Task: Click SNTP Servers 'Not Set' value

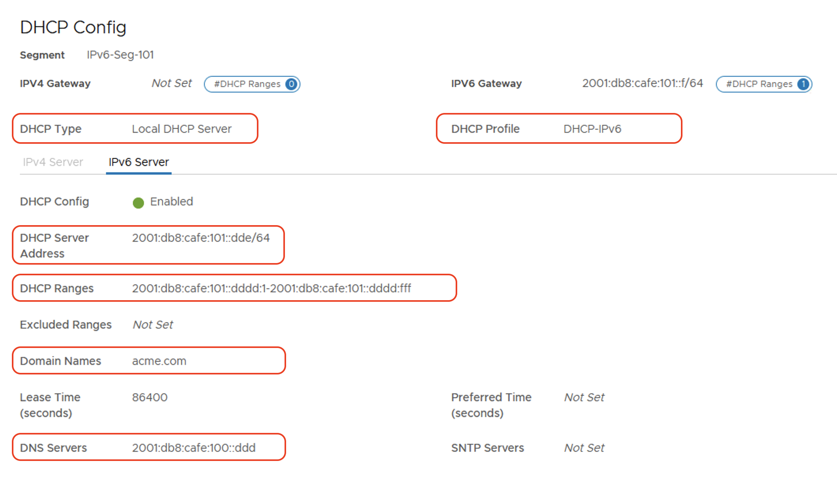Action: 584,448
